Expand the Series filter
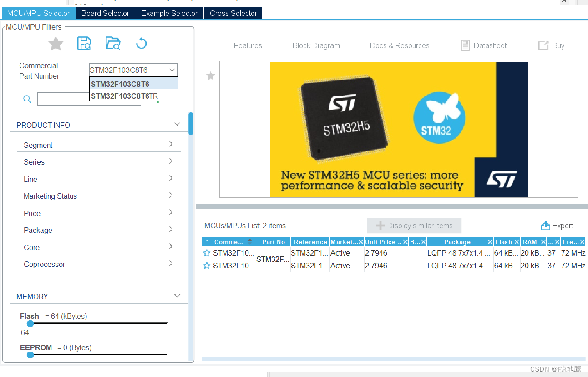 click(171, 161)
